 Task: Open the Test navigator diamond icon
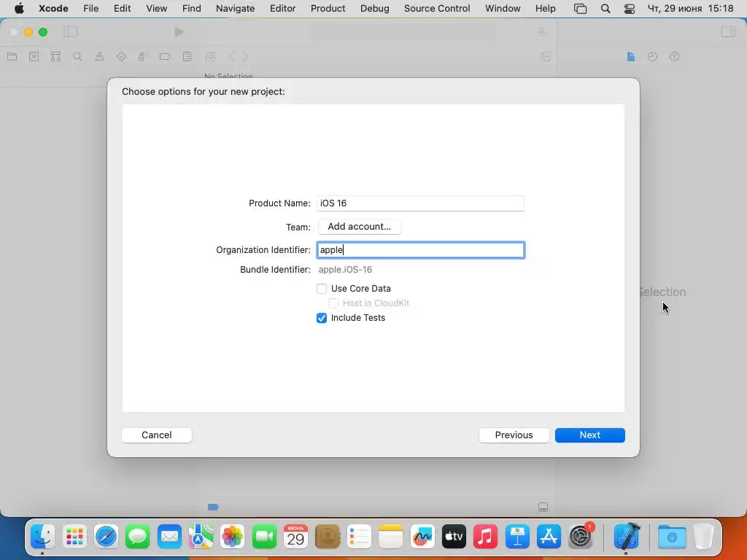point(122,57)
